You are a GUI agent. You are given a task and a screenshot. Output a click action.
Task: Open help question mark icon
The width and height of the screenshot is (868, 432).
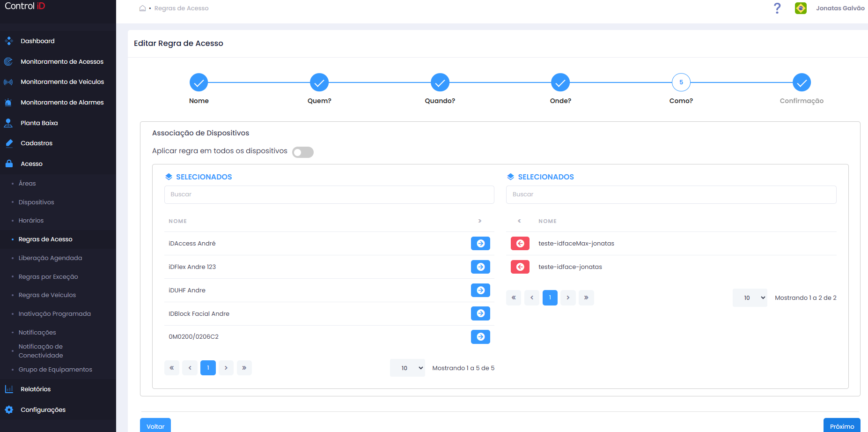(777, 8)
